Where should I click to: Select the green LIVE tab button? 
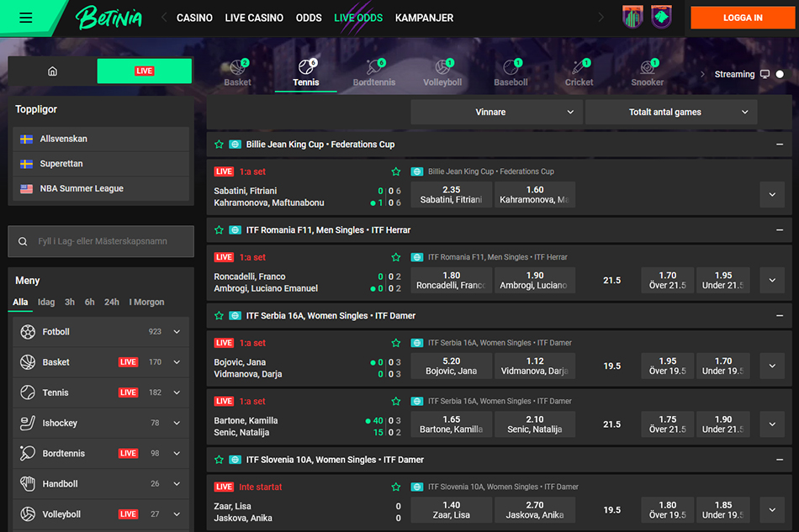(144, 71)
